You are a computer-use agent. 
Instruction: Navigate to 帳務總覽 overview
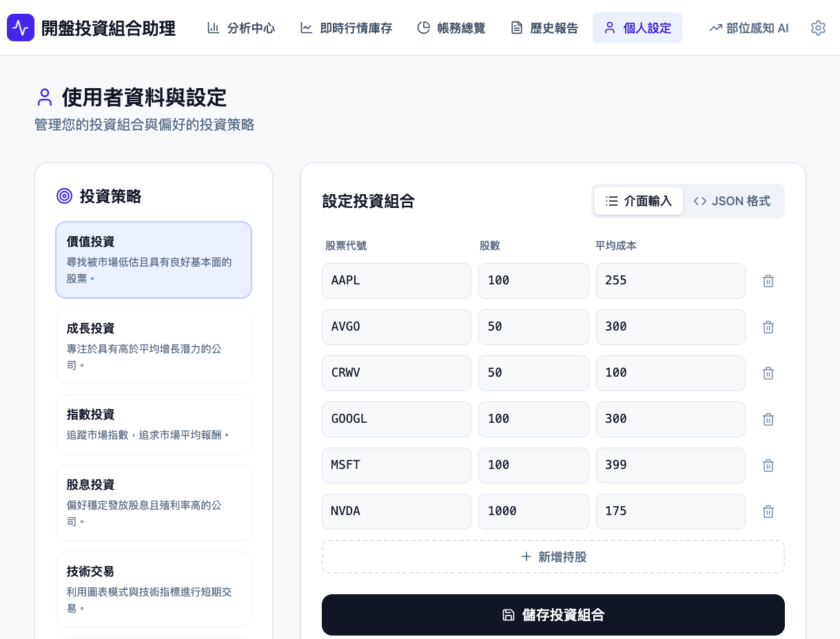[451, 28]
